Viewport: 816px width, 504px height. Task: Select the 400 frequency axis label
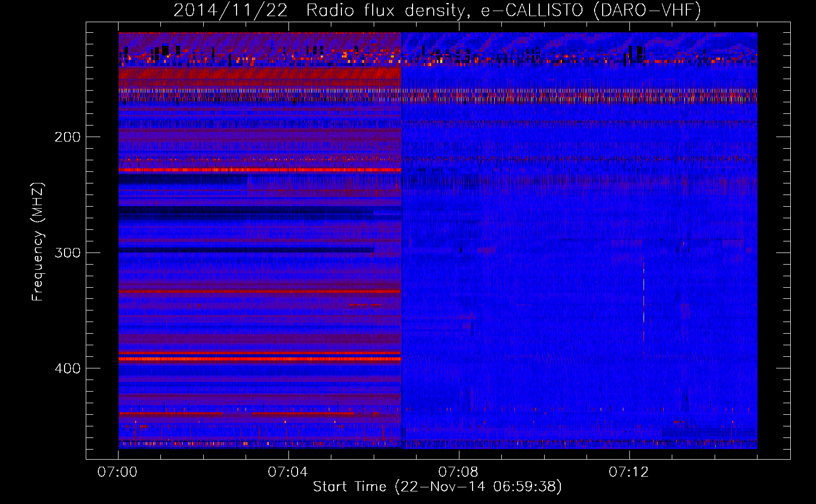68,368
